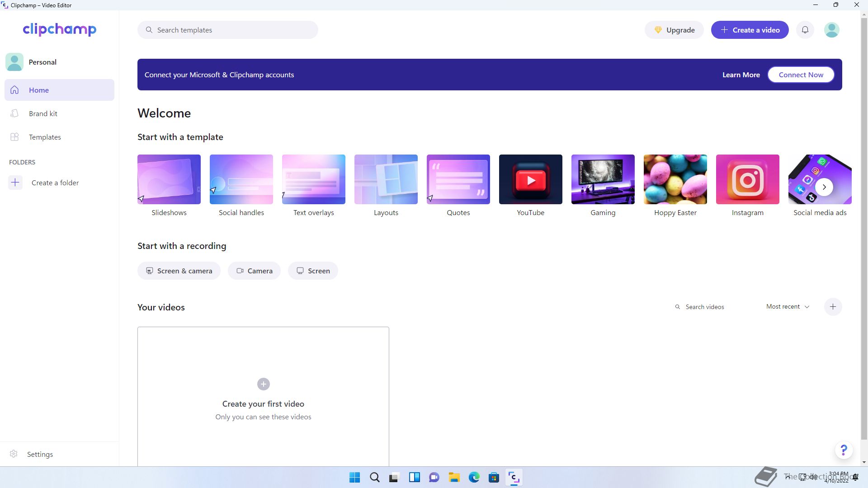This screenshot has height=488, width=868.
Task: Open the Instagram template thumbnail
Action: (748, 179)
